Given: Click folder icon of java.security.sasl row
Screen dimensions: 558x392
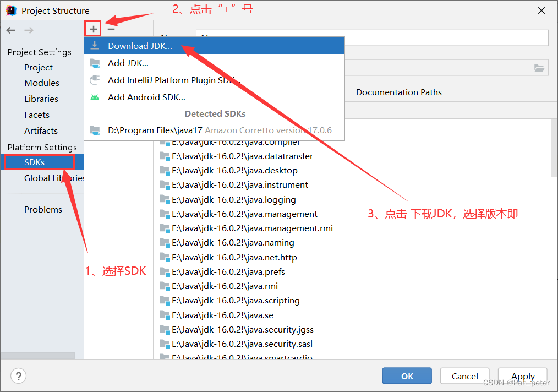Looking at the screenshot, I should (165, 344).
